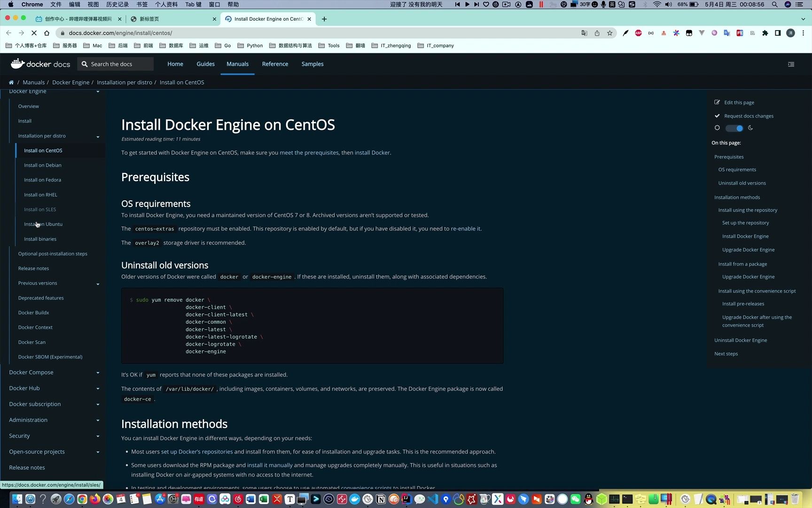Click 'set up Docker's repositories' link
The height and width of the screenshot is (508, 812).
pos(197,452)
